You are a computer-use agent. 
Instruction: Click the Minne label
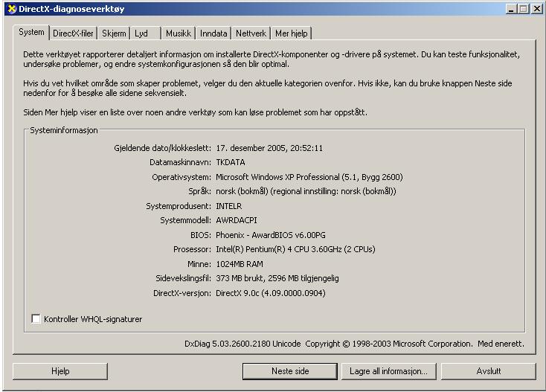pos(199,264)
